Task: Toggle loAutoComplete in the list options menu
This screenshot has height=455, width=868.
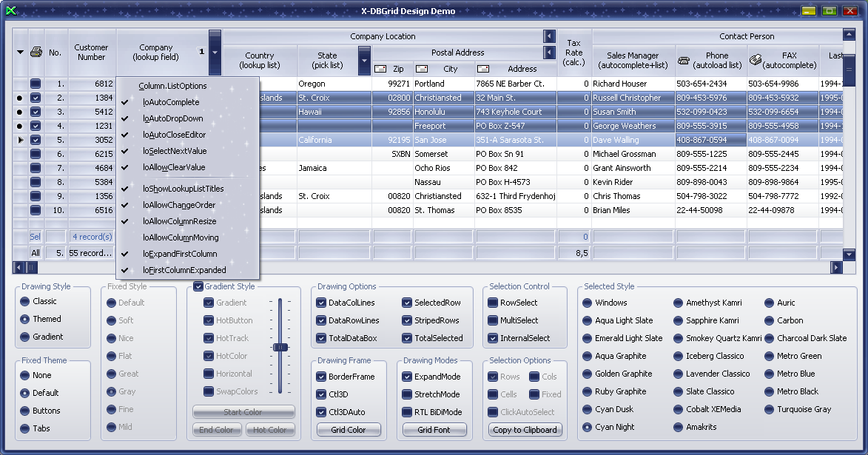Action: pos(171,102)
